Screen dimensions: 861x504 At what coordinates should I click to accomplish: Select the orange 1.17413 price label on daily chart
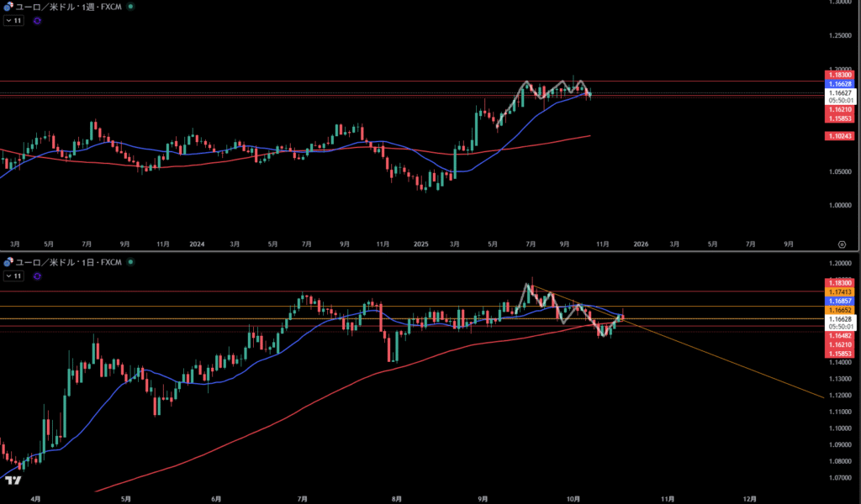842,291
